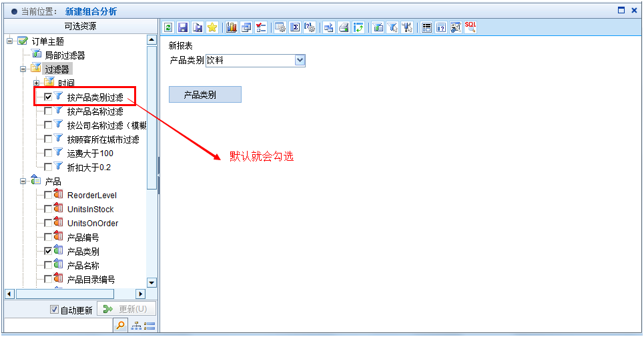The width and height of the screenshot is (644, 337).
Task: Switch to tree hierarchy view icon
Action: click(136, 326)
